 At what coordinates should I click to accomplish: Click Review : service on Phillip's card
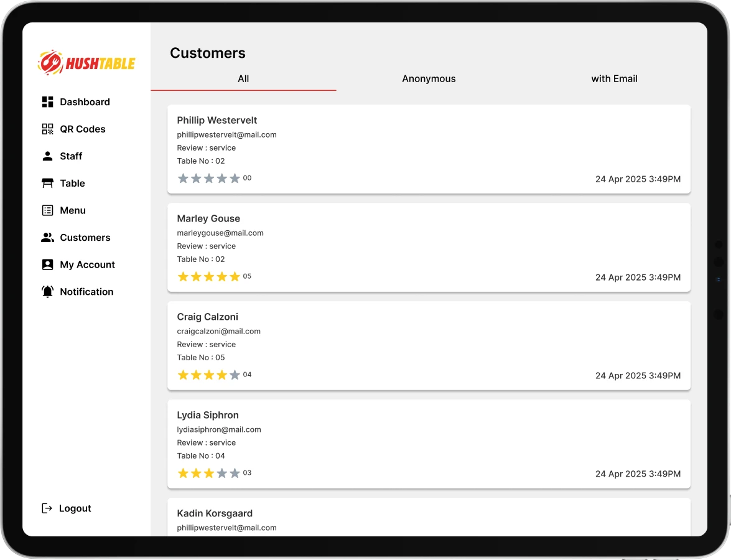pos(206,148)
